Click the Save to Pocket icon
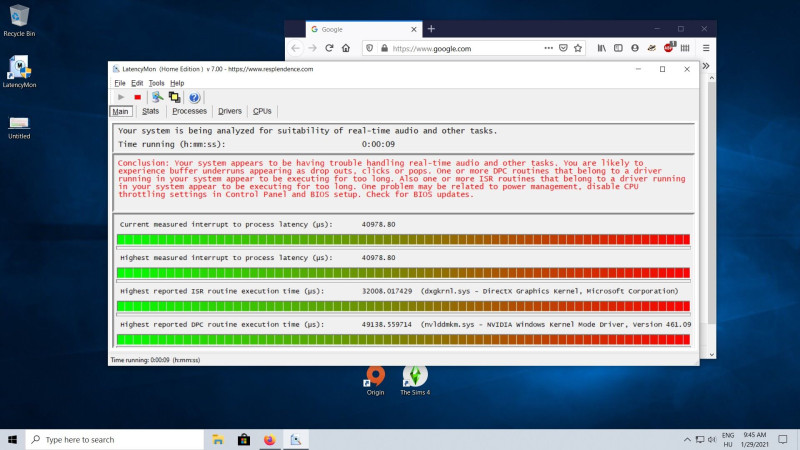Image resolution: width=800 pixels, height=450 pixels. pos(563,48)
